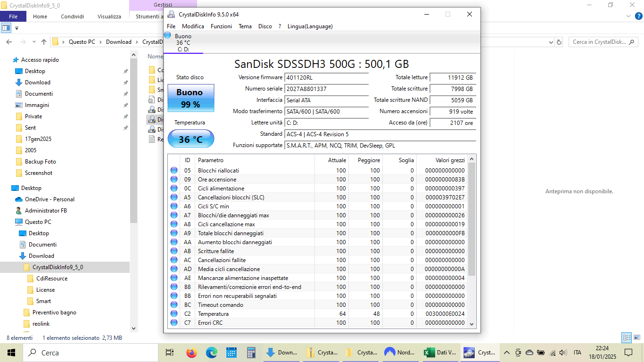This screenshot has width=644, height=362.
Task: Open the Calendar app on the taskbar
Action: point(231,353)
